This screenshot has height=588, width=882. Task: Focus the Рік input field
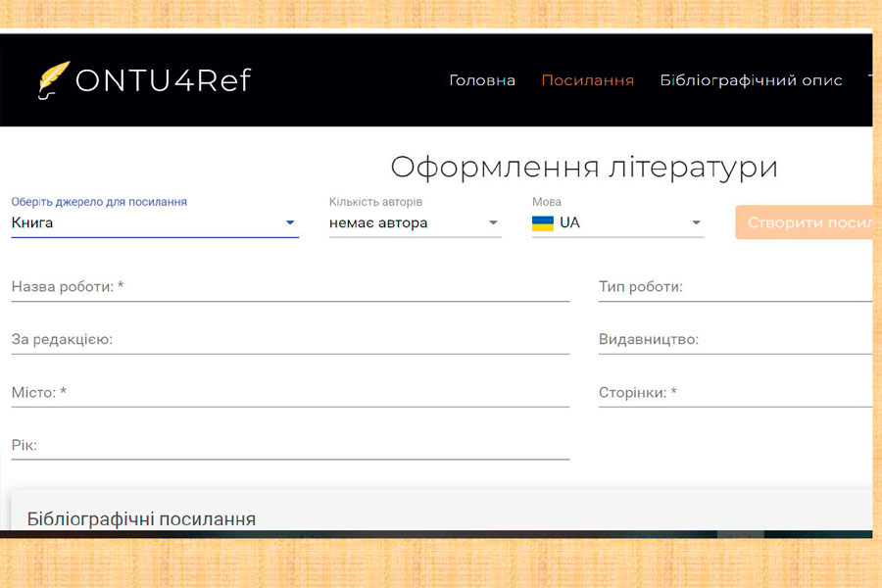tap(290, 446)
